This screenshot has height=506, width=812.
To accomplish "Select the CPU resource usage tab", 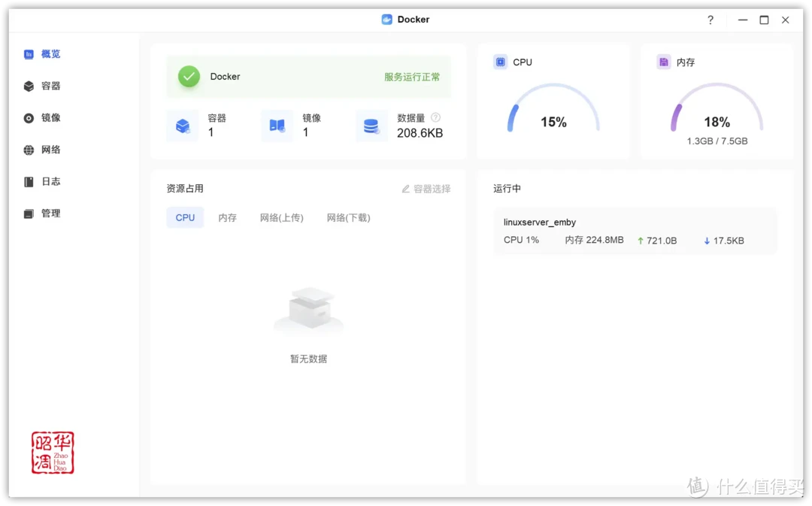I will click(185, 217).
